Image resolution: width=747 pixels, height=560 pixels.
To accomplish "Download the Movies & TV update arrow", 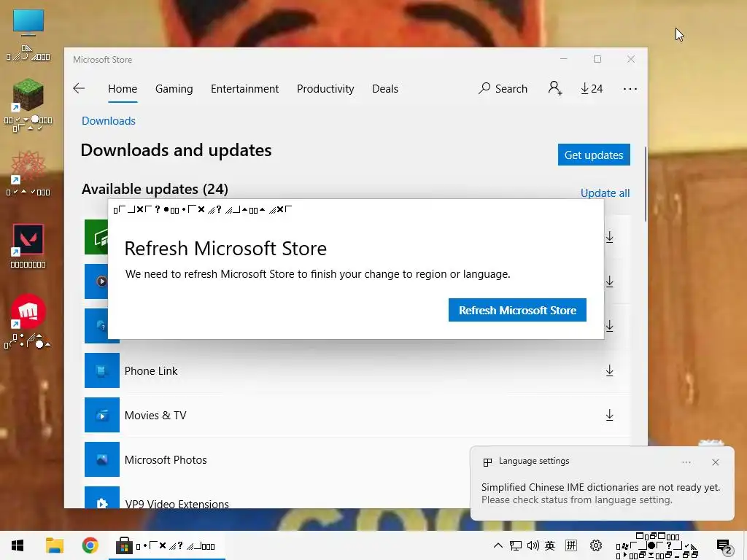I will tap(609, 415).
